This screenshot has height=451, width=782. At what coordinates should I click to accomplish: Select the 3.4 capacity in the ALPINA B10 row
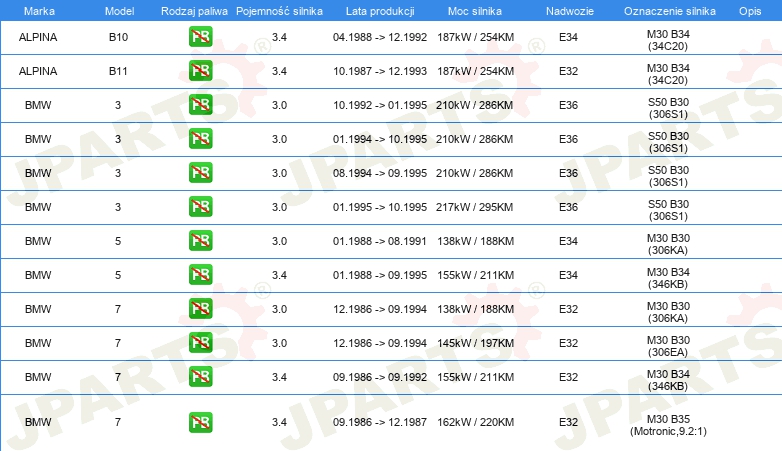[x=279, y=37]
